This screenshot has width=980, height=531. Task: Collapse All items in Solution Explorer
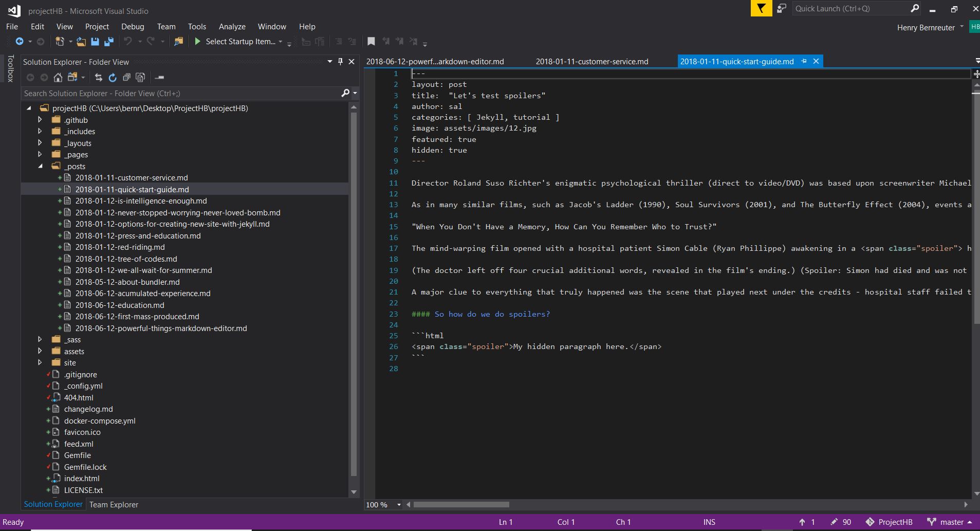point(126,78)
